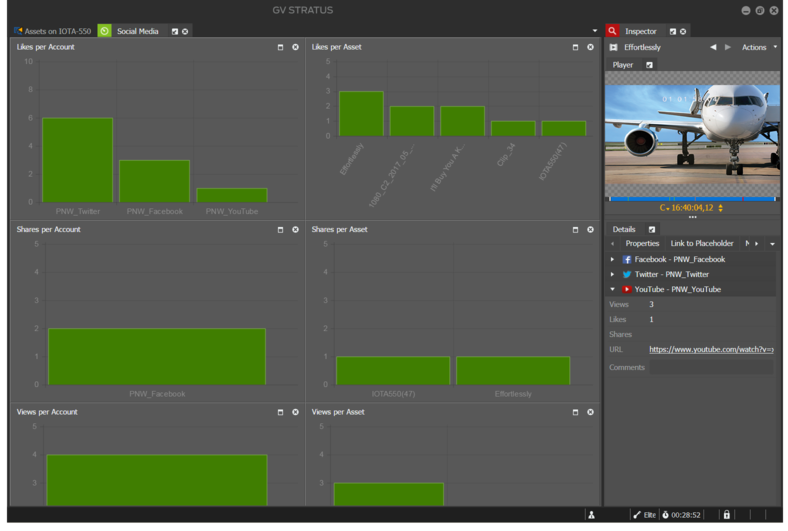
Task: Maximize the Shares per Asset chart
Action: (575, 230)
